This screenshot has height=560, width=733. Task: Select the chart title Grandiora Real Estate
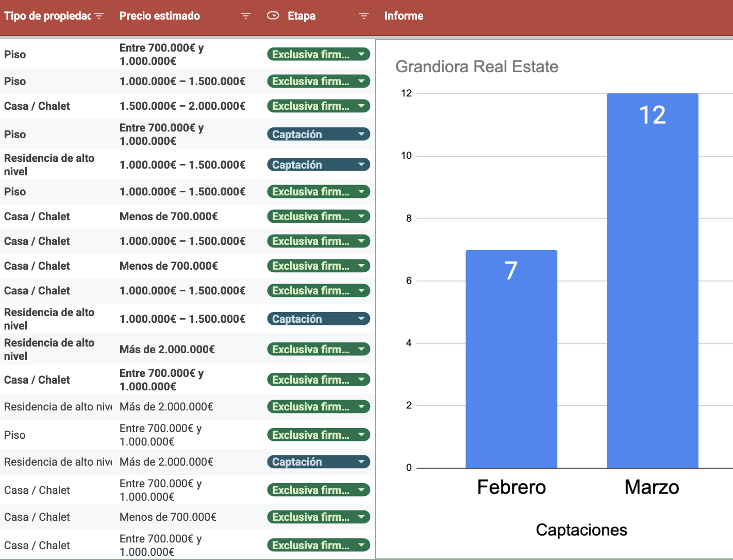pos(476,67)
